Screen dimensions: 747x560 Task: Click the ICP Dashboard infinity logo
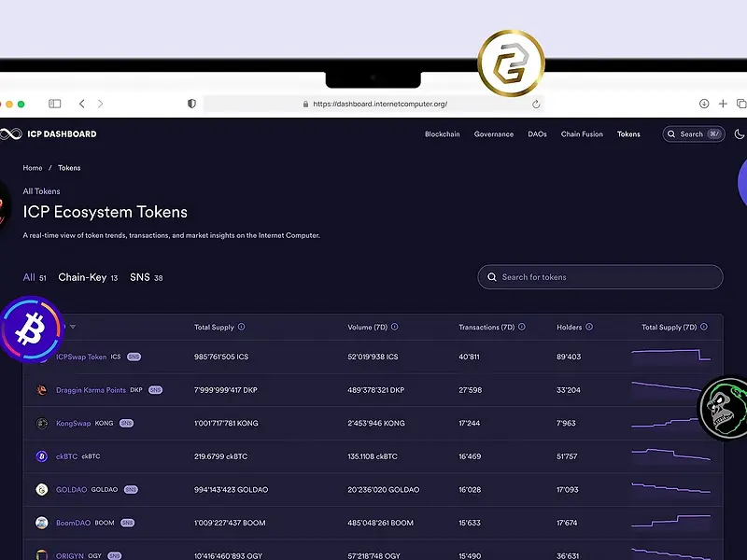pyautogui.click(x=10, y=134)
